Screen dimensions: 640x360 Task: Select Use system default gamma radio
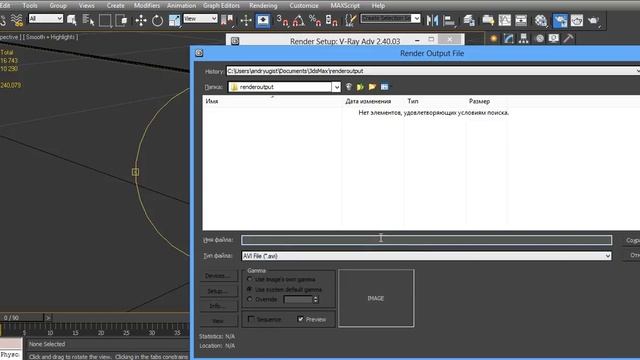click(x=250, y=289)
